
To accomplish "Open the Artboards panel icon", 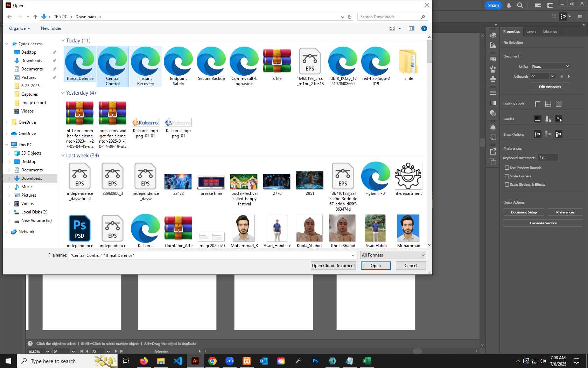I will point(493,161).
